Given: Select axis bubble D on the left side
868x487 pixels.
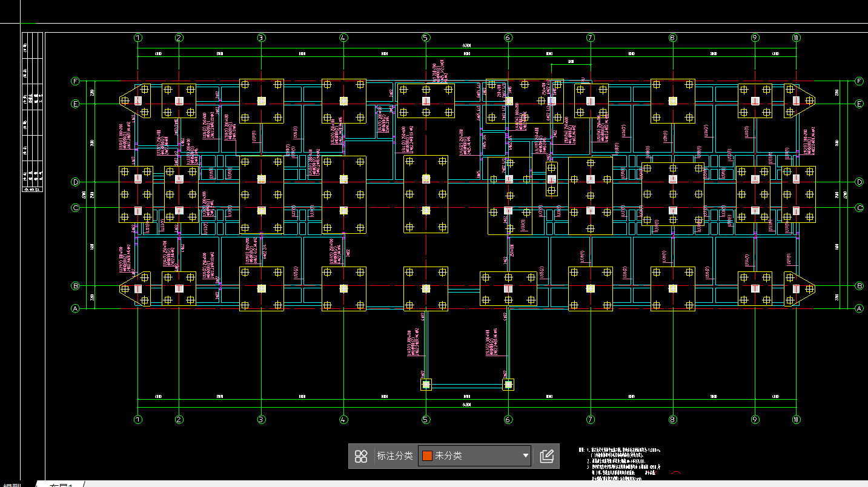Looking at the screenshot, I should tap(76, 182).
